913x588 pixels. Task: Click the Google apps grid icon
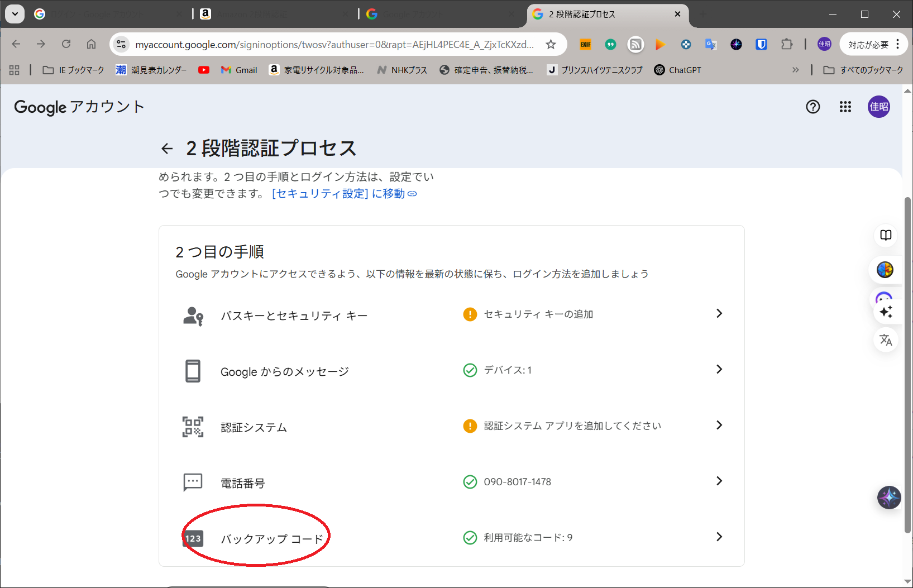click(845, 107)
